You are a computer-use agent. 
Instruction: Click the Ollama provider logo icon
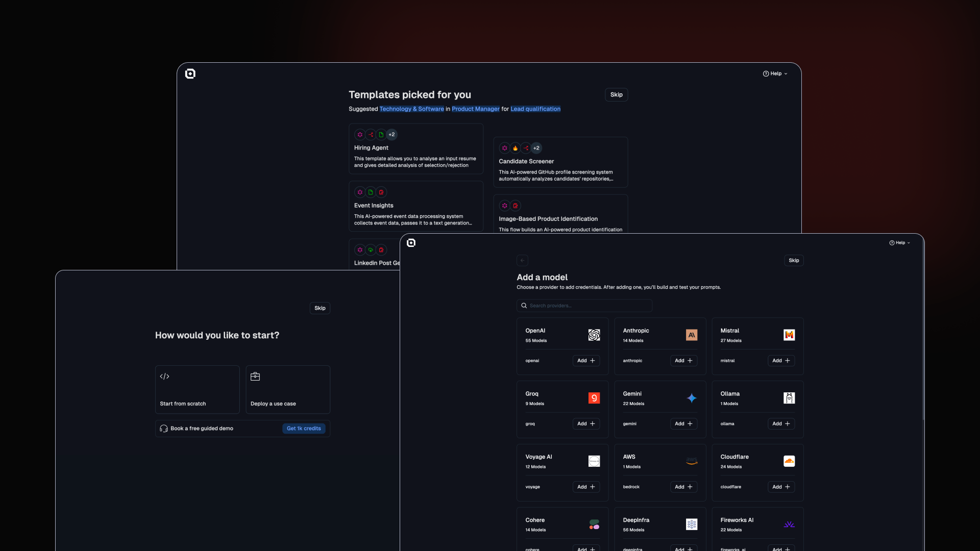789,398
